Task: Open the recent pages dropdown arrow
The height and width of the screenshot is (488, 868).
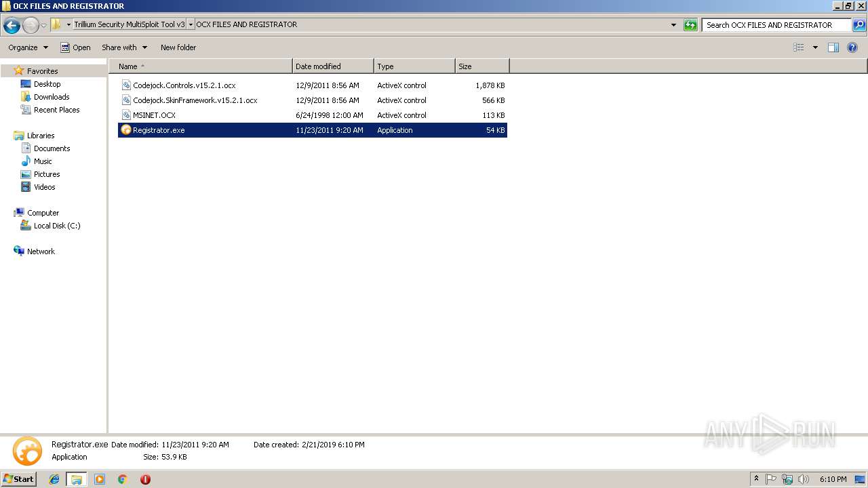Action: (x=44, y=26)
